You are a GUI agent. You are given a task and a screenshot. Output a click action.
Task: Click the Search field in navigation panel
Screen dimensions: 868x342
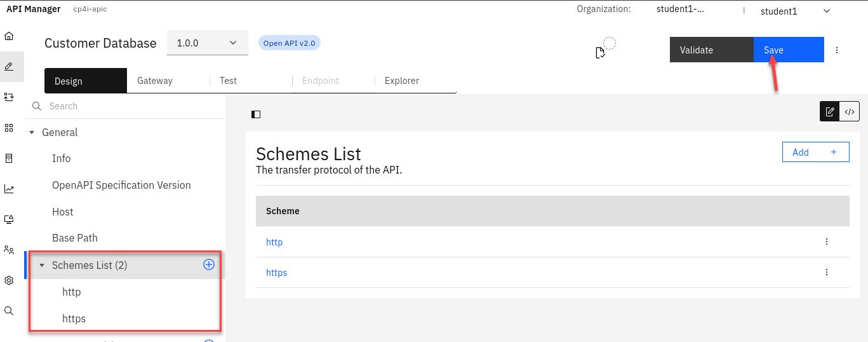[x=127, y=106]
